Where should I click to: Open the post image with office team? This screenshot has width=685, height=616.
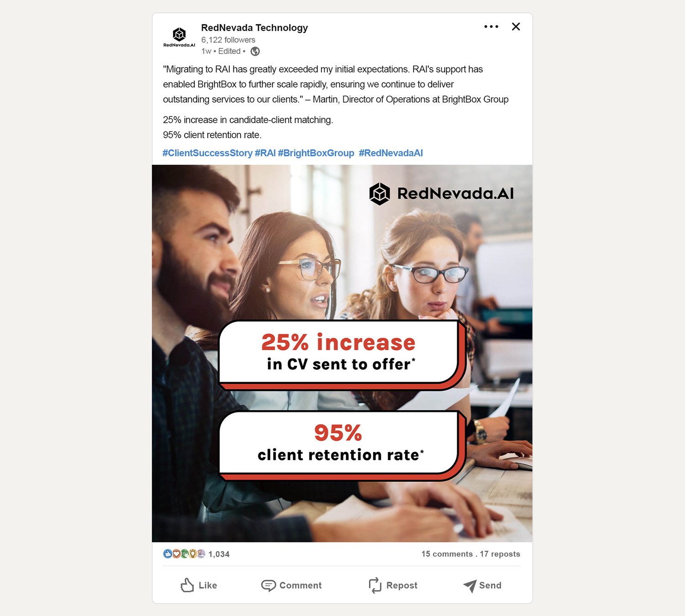[x=342, y=353]
